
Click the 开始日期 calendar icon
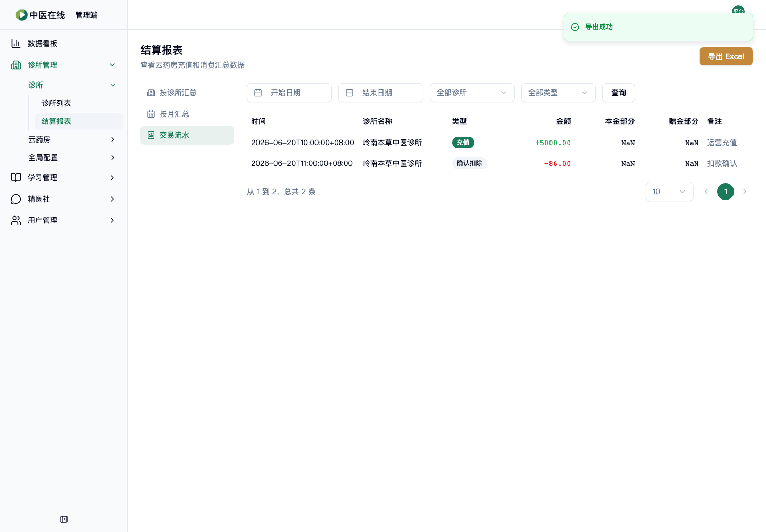point(258,93)
